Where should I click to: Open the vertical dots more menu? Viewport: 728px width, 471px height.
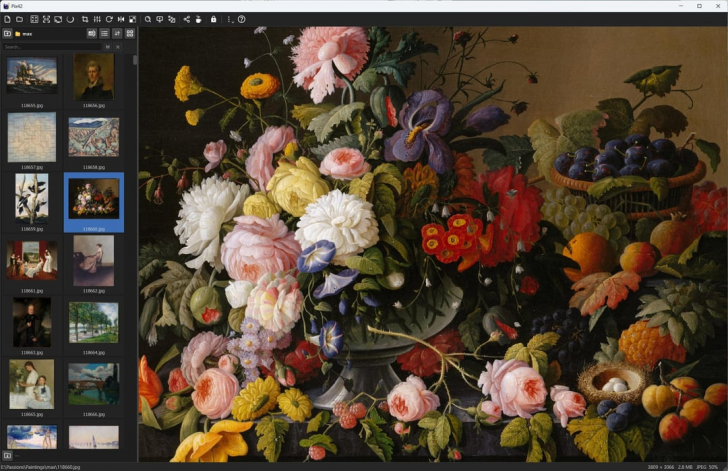(229, 20)
